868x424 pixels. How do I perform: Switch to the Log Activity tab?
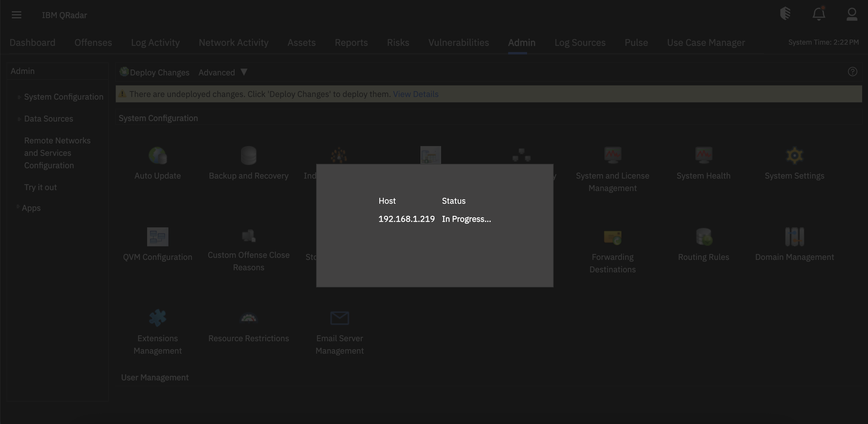(x=155, y=43)
